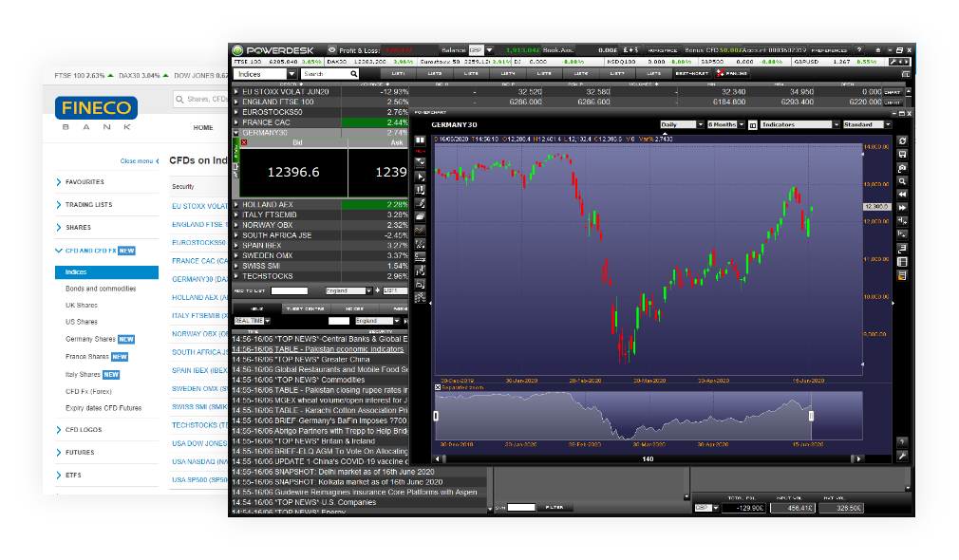Open the Standard chart style dropdown
This screenshot has width=959, height=560.
click(867, 124)
